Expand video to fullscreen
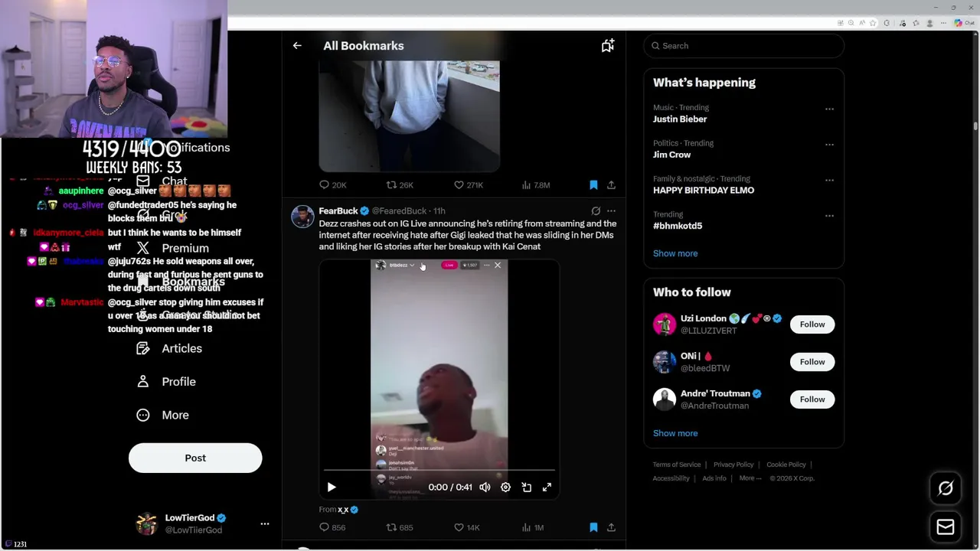This screenshot has width=980, height=551. click(x=547, y=487)
